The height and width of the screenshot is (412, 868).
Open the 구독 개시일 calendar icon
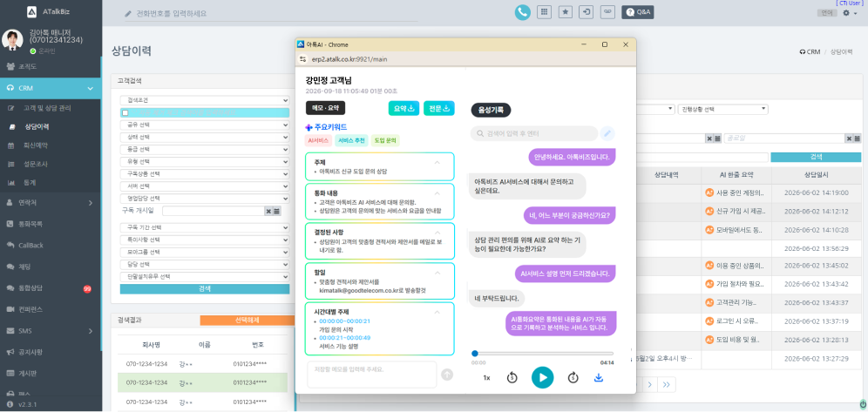[x=277, y=211]
